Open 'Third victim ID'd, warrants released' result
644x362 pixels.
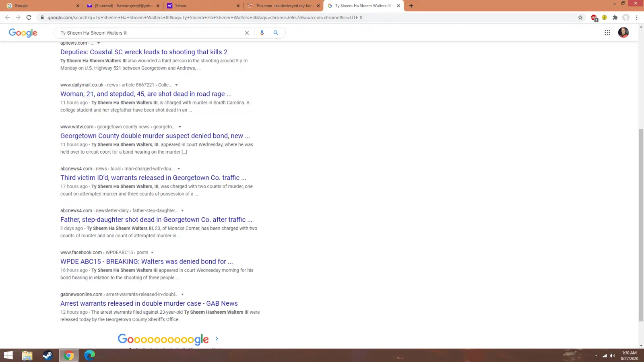coord(153,177)
